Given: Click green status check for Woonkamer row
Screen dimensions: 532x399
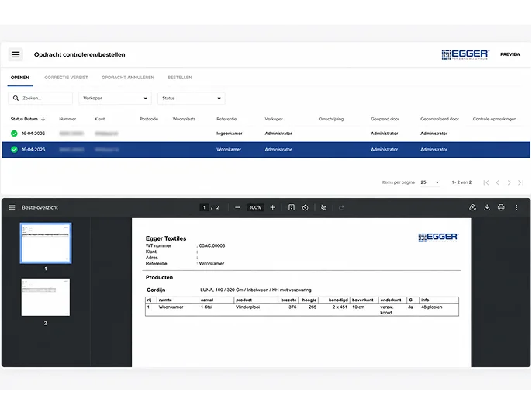Looking at the screenshot, I should [x=14, y=149].
